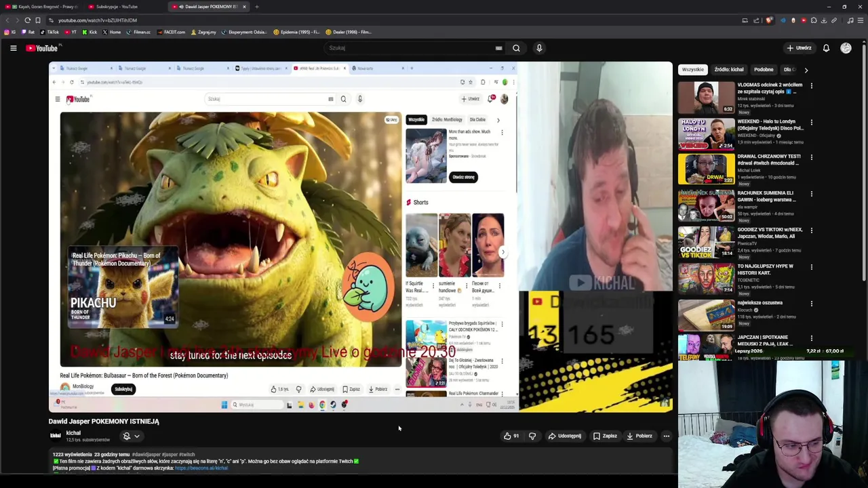
Task: Click the search magnifier button
Action: point(516,48)
